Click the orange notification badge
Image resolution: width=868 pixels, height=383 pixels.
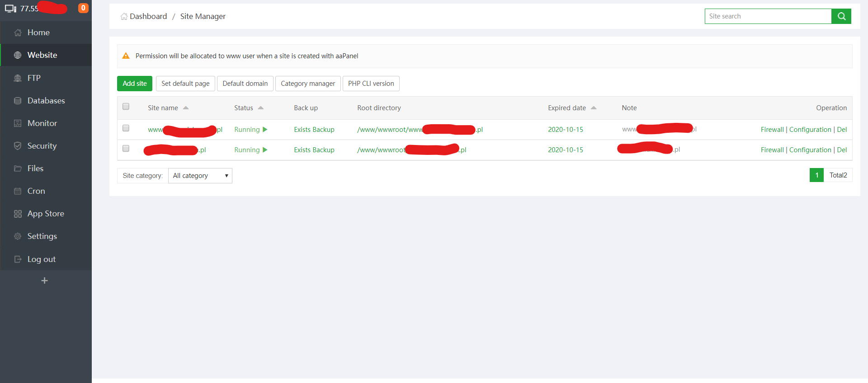coord(83,8)
